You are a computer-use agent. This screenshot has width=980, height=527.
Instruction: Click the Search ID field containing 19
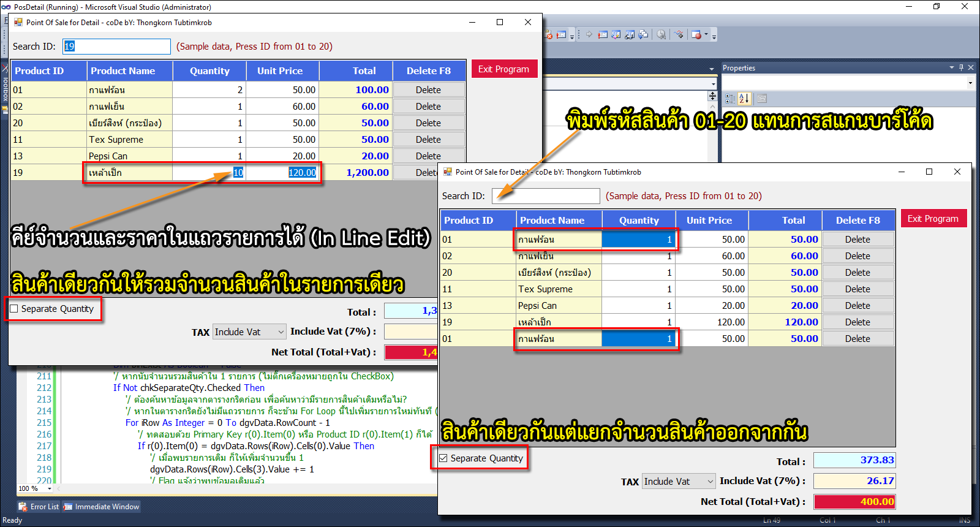coord(116,47)
